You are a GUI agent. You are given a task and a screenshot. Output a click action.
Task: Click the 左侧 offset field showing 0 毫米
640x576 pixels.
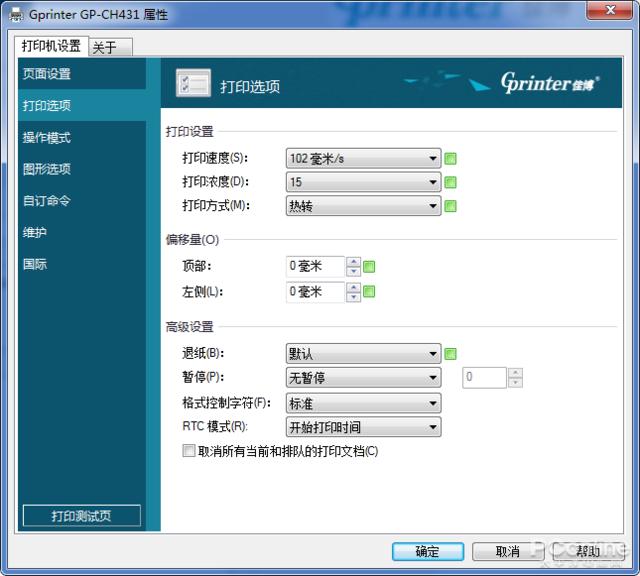316,292
